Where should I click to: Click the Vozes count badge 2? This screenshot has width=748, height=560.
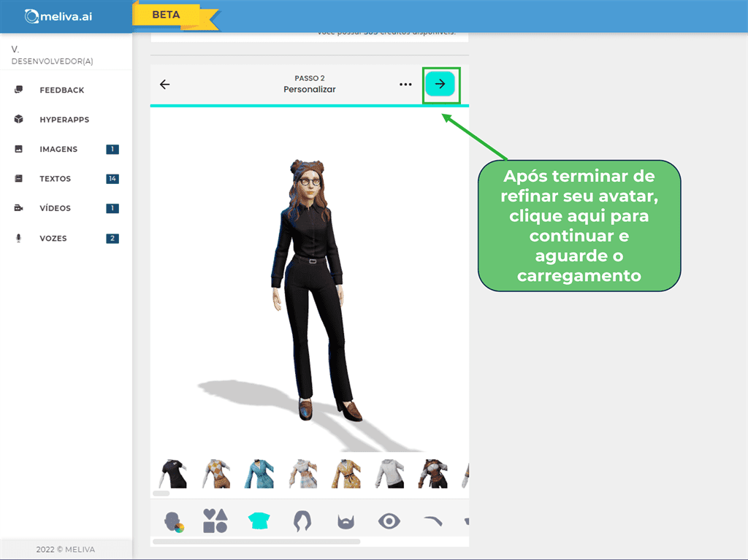coord(112,239)
